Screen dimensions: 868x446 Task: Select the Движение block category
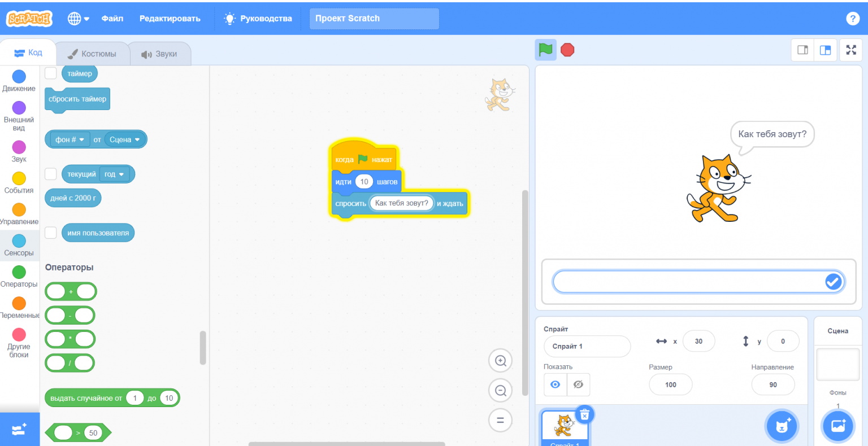click(x=19, y=81)
